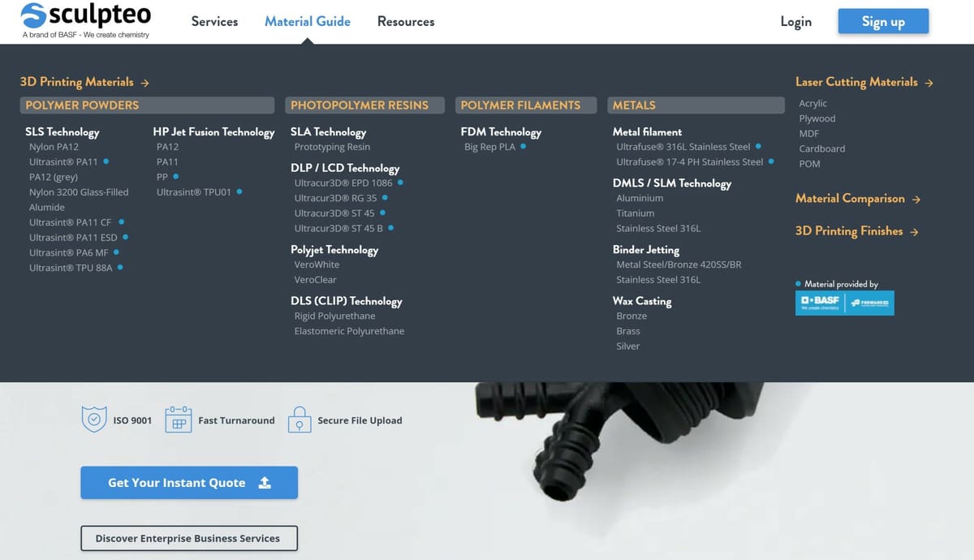
Task: Select the Polymer Powders category header
Action: tap(147, 106)
